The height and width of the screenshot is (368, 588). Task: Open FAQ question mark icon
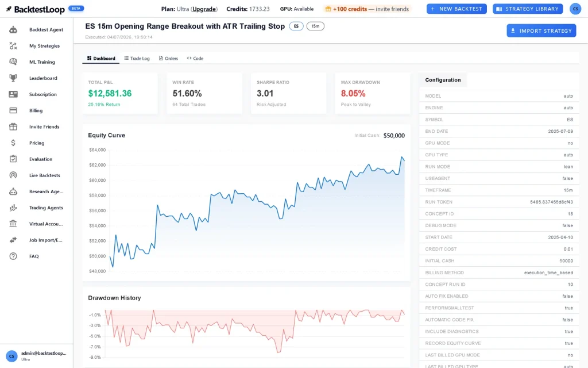click(13, 256)
